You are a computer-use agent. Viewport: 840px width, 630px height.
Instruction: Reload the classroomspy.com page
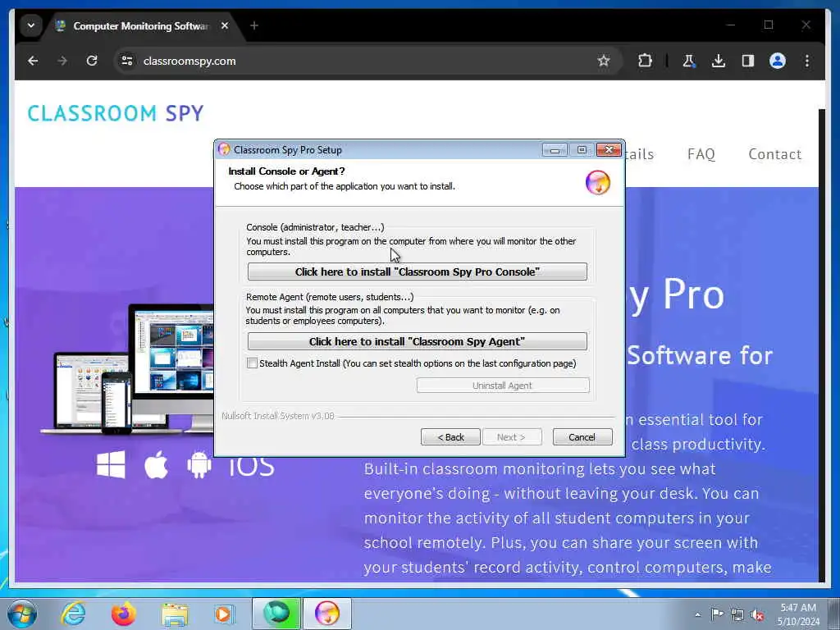pyautogui.click(x=92, y=61)
